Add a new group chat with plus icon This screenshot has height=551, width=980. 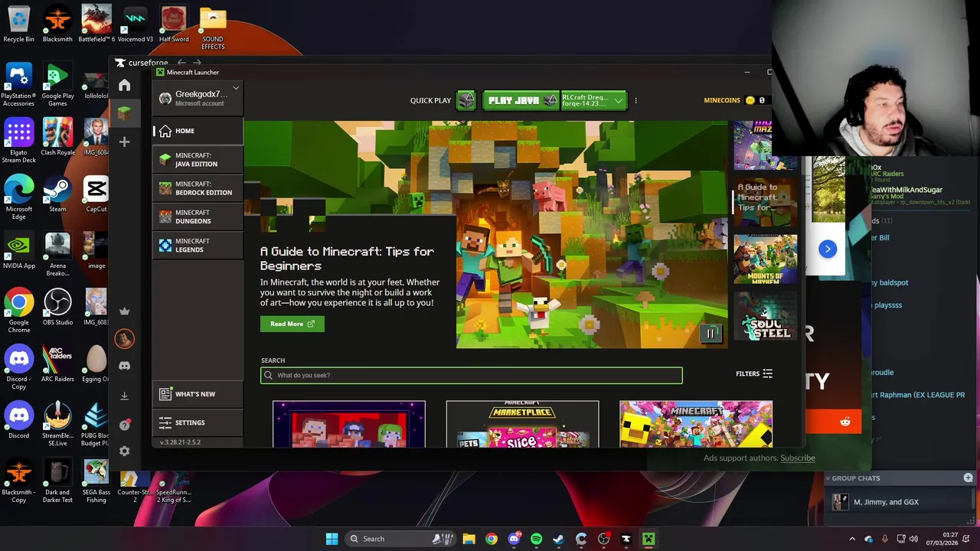(x=968, y=478)
